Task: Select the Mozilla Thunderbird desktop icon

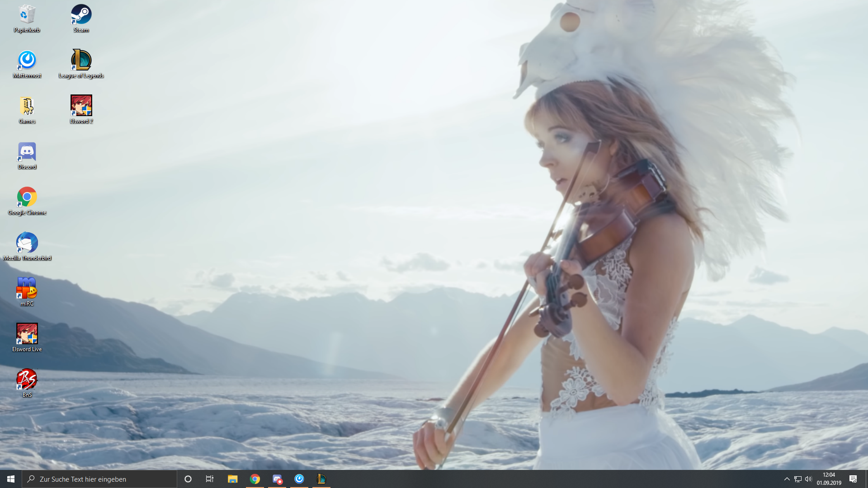Action: 27,244
